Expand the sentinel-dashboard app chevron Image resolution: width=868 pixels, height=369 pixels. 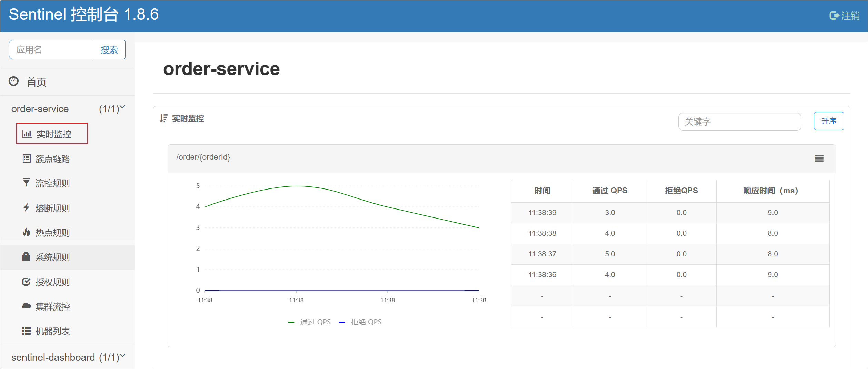(122, 355)
